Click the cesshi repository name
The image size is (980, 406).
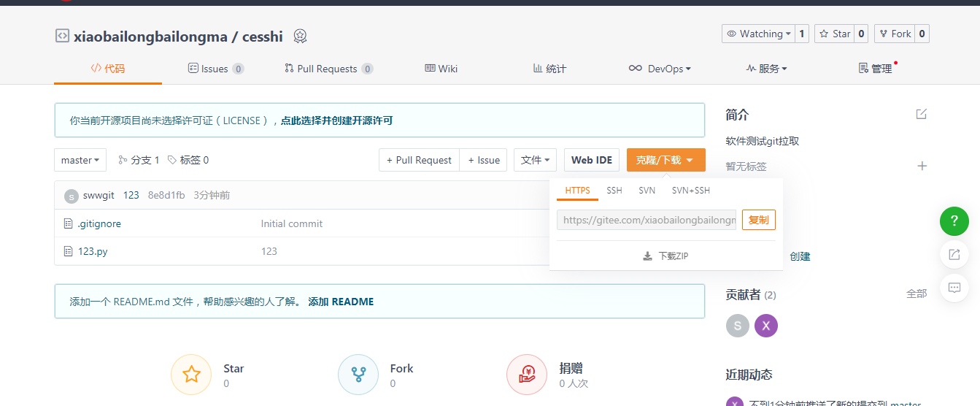pyautogui.click(x=263, y=37)
